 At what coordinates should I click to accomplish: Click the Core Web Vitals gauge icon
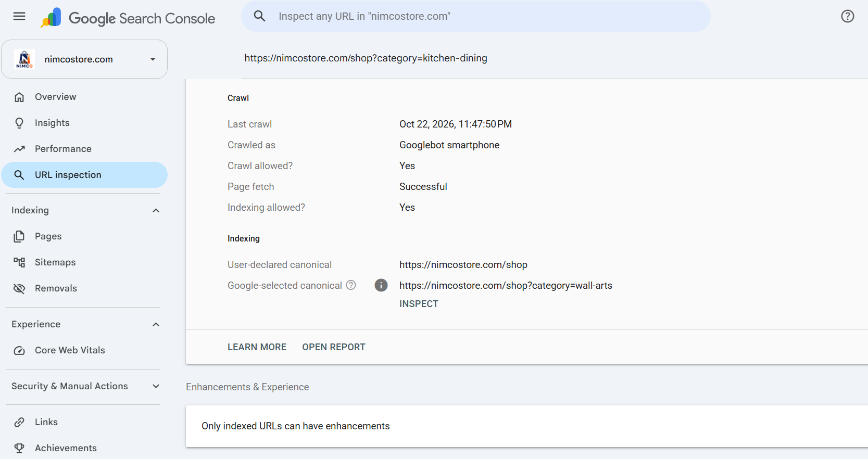tap(19, 351)
